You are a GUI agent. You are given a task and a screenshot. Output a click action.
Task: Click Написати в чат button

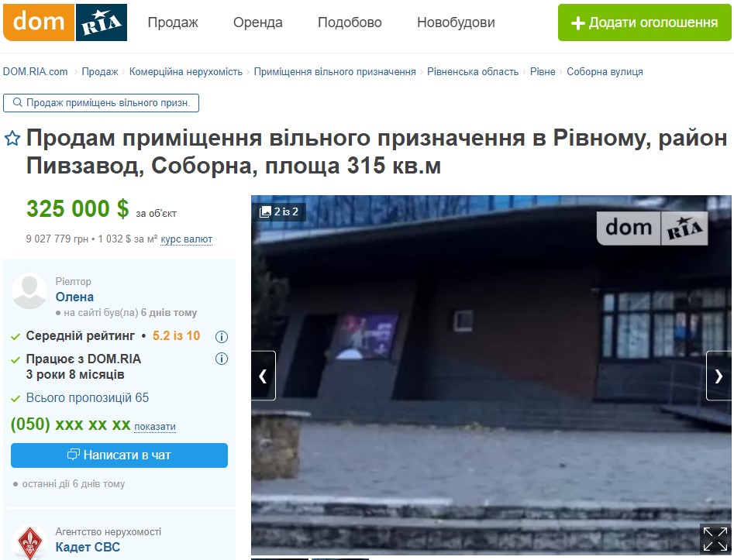click(119, 455)
